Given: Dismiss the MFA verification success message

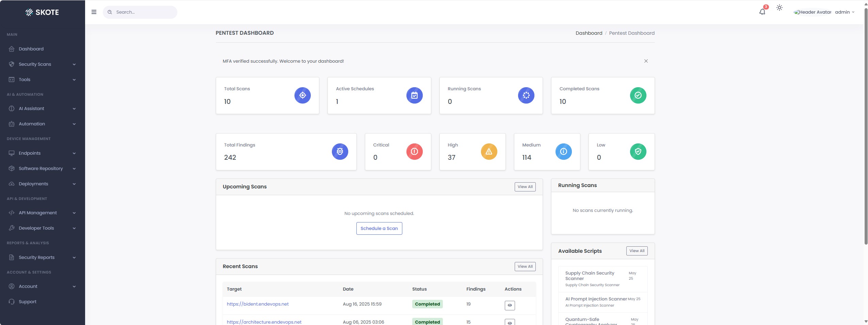Looking at the screenshot, I should click(x=645, y=61).
